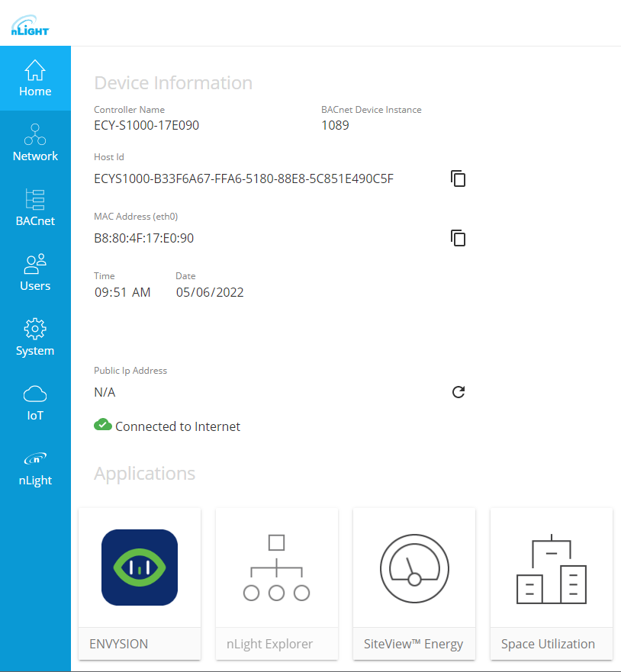The image size is (621, 672).
Task: Go to the Users page
Action: coord(35,272)
